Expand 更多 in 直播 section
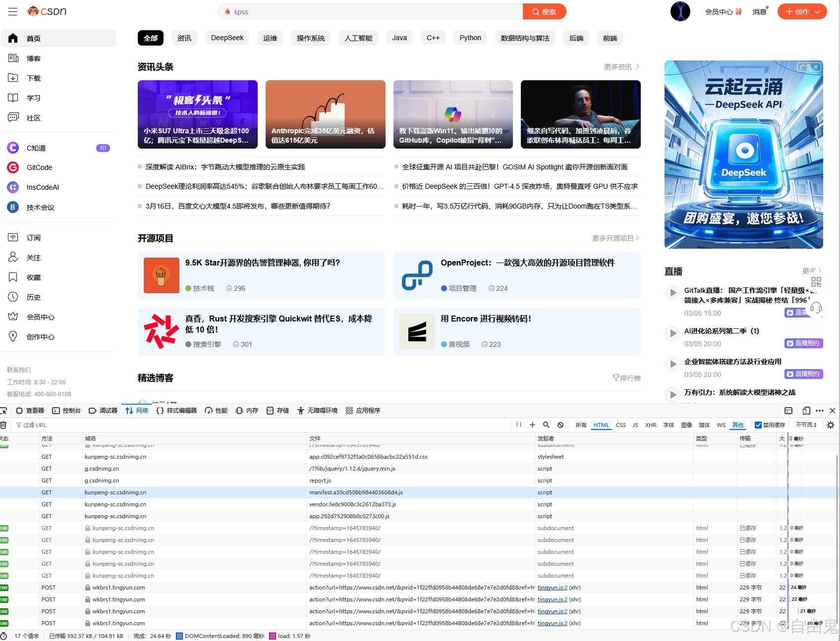Viewport: 840px width, 641px height. point(812,270)
